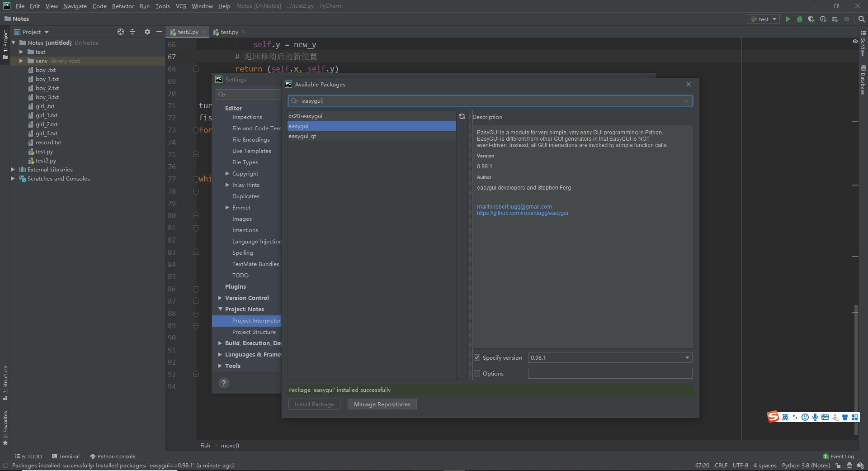Click the CRLF line separator in the status bar
Viewport: 868px width, 471px height.
(x=721, y=466)
